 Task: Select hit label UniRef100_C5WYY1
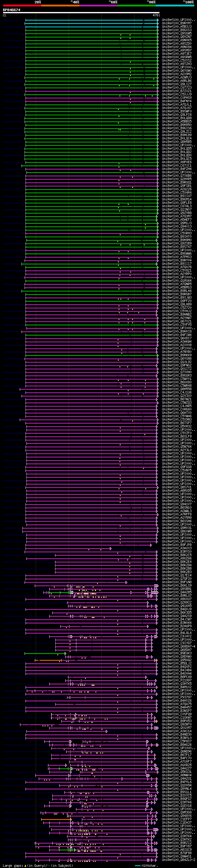(177, 379)
